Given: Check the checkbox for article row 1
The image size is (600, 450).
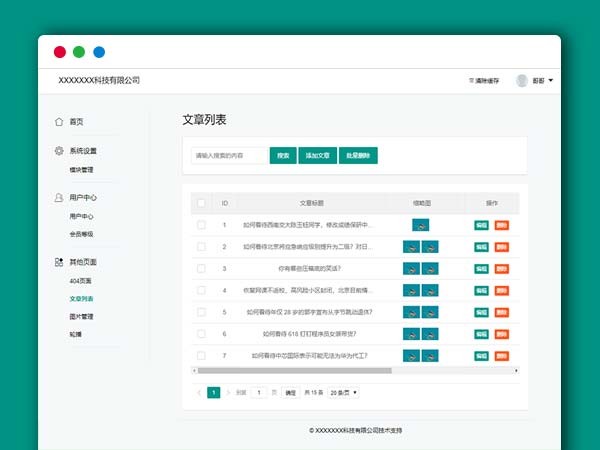Looking at the screenshot, I should pos(201,225).
